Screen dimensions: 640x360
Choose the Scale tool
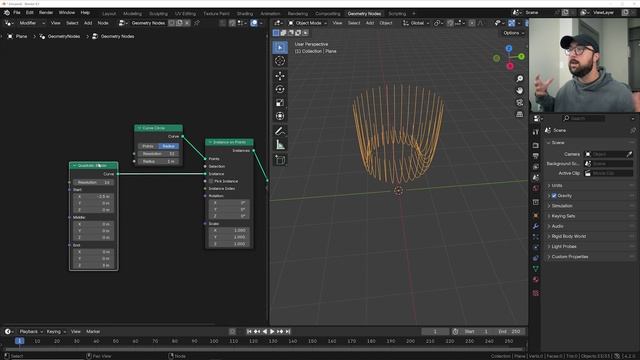280,102
